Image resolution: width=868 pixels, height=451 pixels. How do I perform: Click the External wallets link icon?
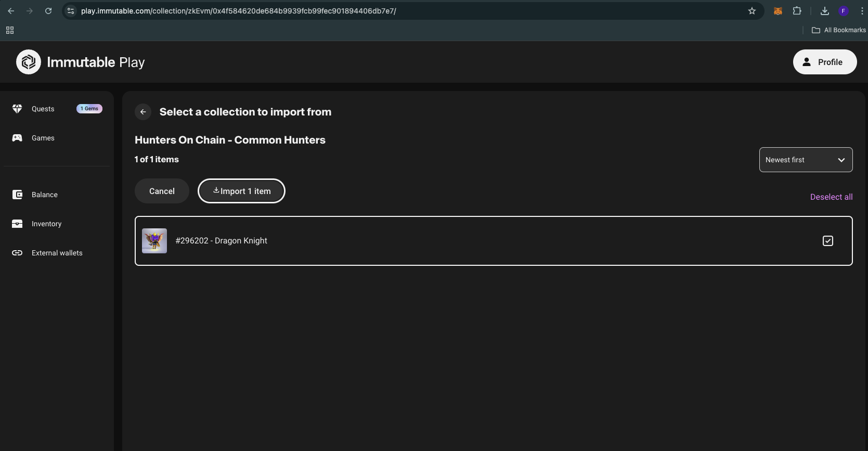tap(17, 253)
